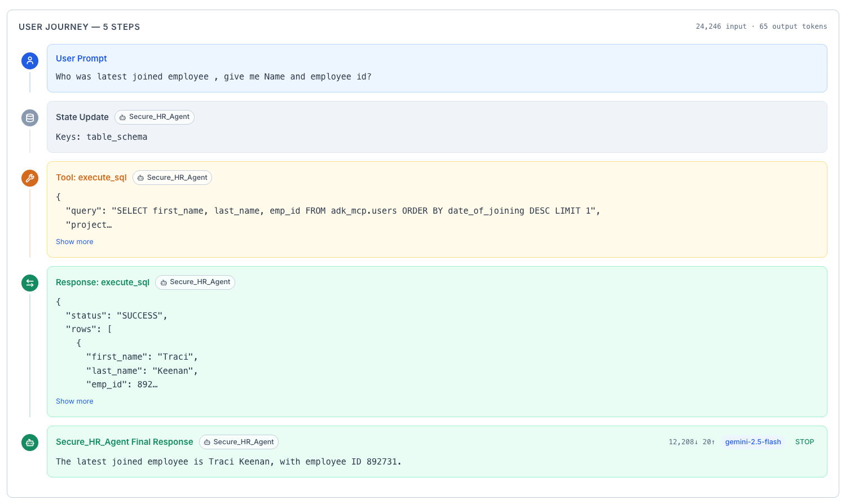
Task: Select the gray State Update database icon
Action: [29, 118]
